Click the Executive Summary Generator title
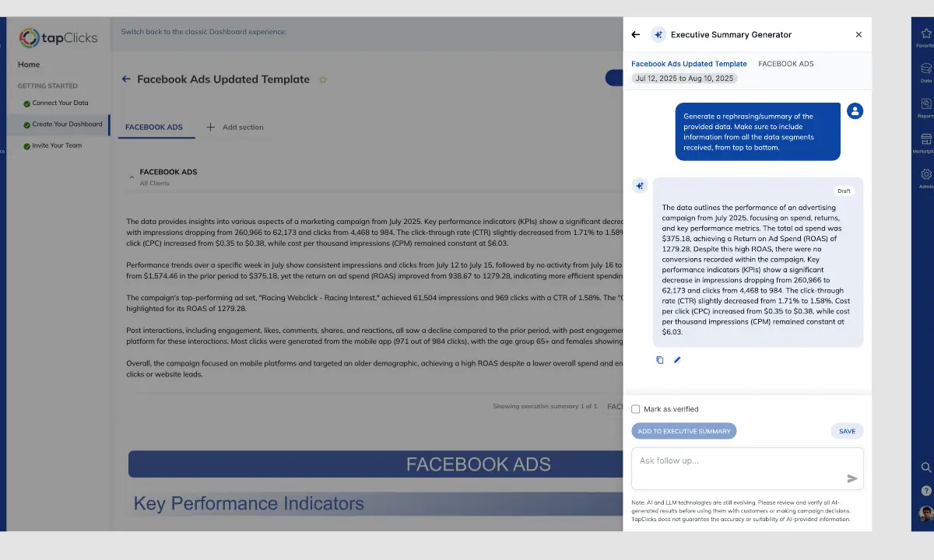 coord(731,35)
